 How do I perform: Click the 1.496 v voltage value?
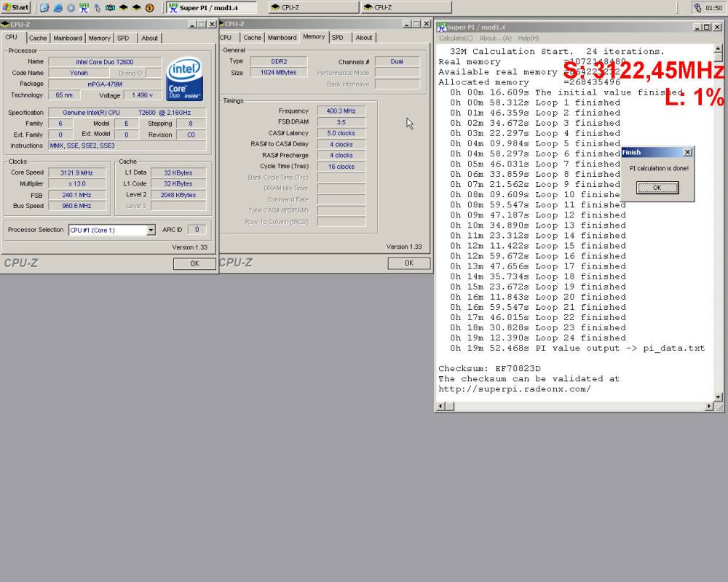tap(142, 95)
